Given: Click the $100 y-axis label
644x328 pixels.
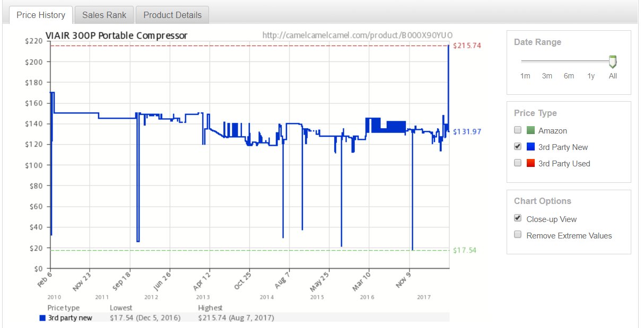Looking at the screenshot, I should pos(33,165).
